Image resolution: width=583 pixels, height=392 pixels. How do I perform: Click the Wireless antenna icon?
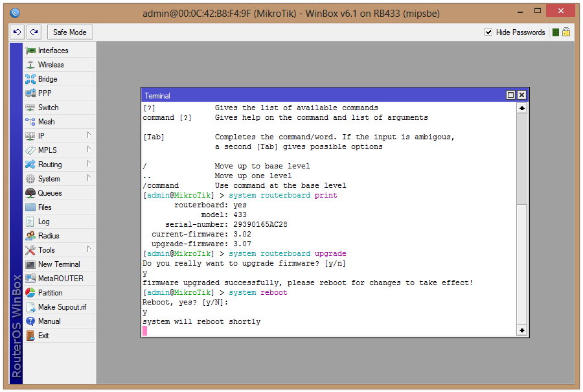30,65
